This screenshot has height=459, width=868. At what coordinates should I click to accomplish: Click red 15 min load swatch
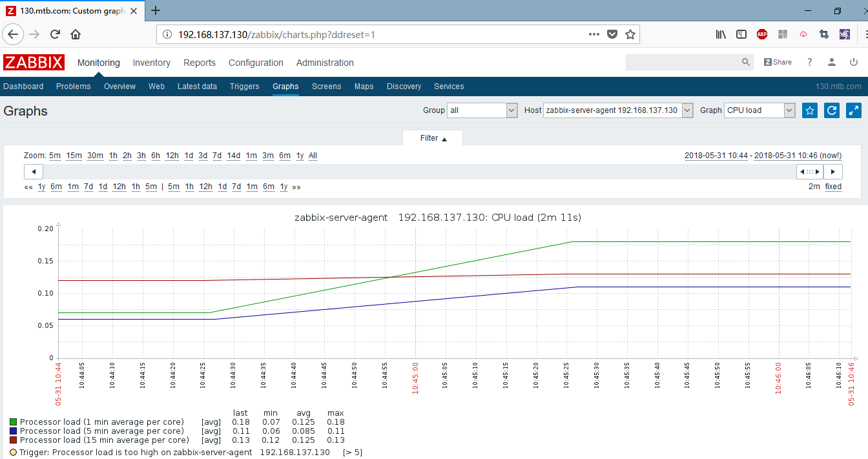coord(14,440)
